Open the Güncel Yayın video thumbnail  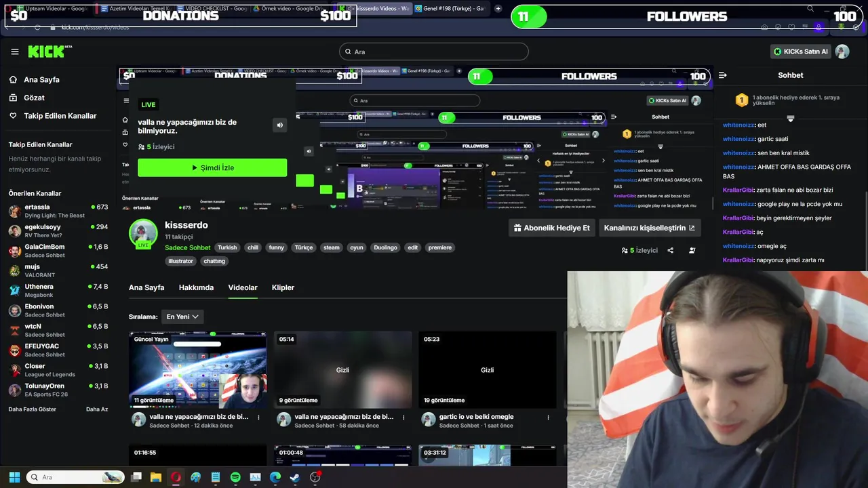tap(197, 369)
